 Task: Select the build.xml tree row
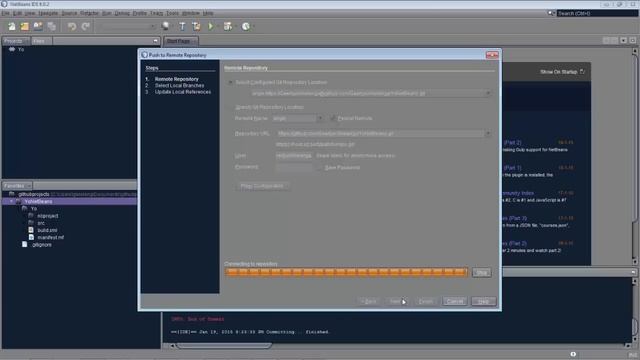(x=47, y=230)
